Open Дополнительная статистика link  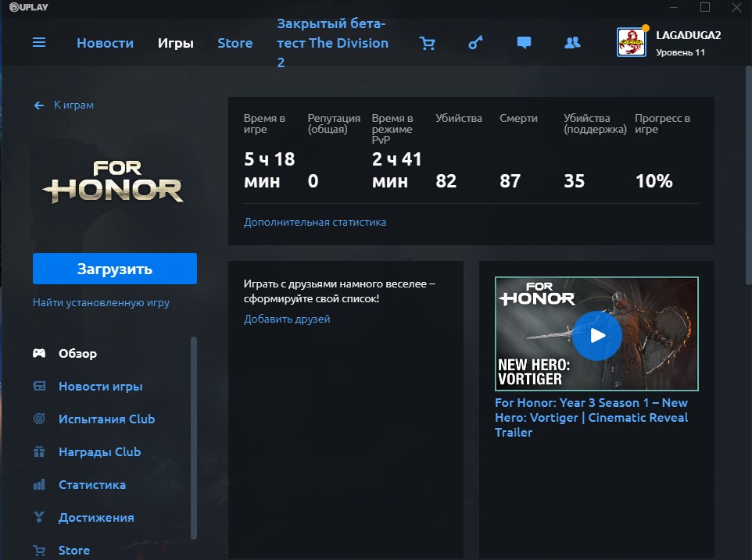[x=314, y=223]
